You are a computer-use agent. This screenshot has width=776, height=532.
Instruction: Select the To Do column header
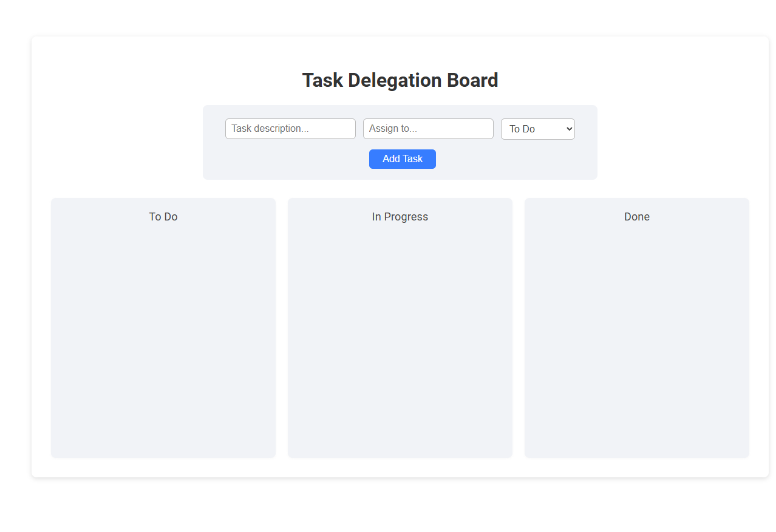[x=163, y=216]
